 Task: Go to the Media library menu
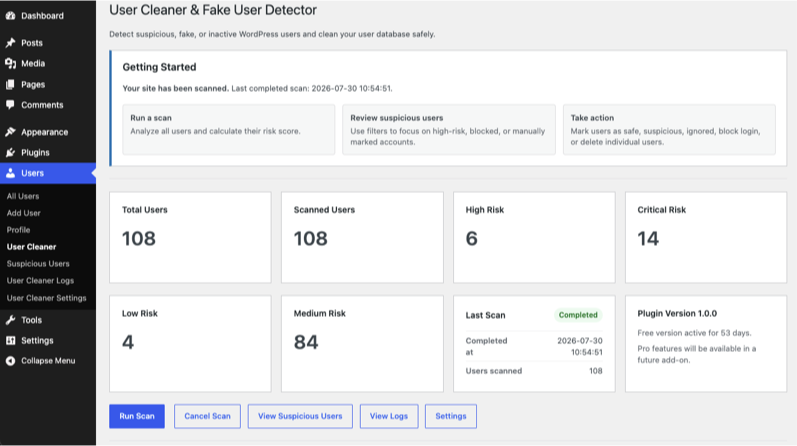coord(48,64)
